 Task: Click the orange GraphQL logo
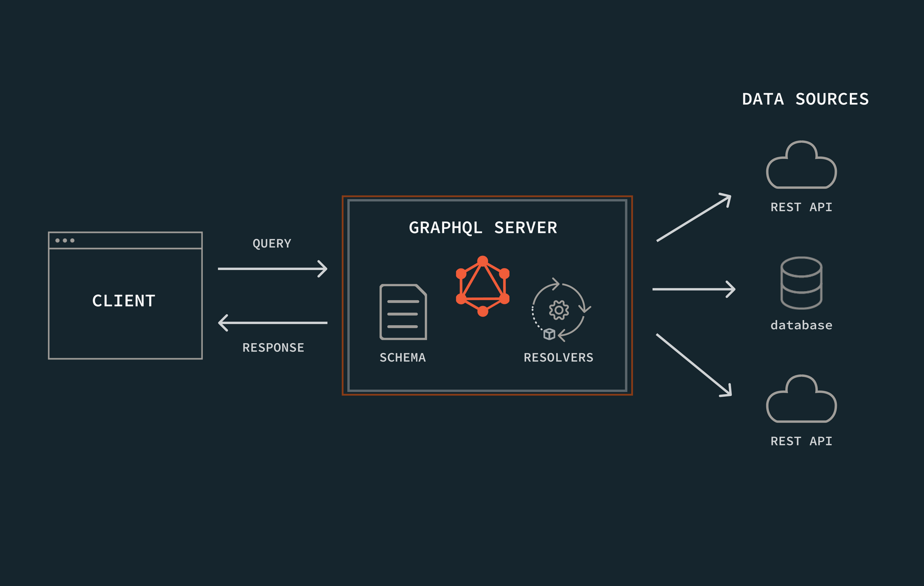(x=483, y=286)
